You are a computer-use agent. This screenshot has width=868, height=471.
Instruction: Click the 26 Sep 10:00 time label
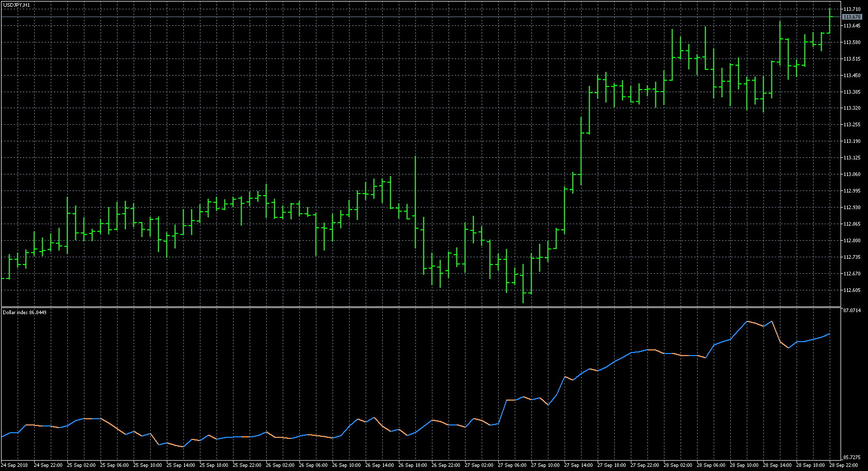(346, 465)
